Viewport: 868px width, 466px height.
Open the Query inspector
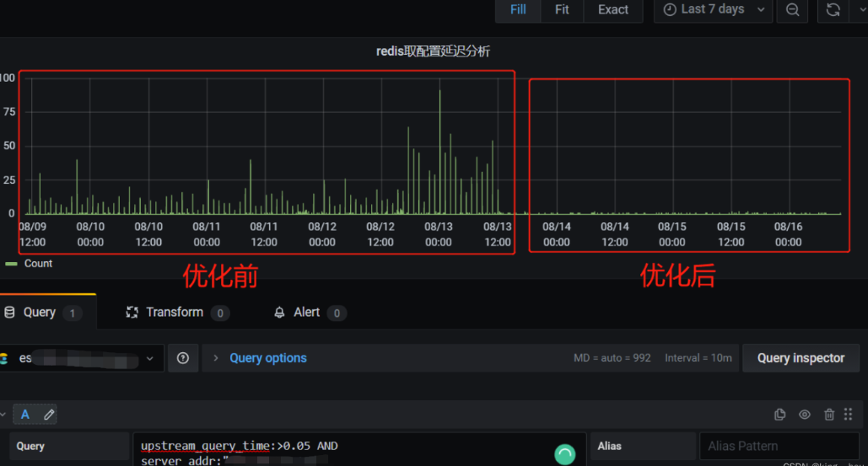click(x=800, y=358)
